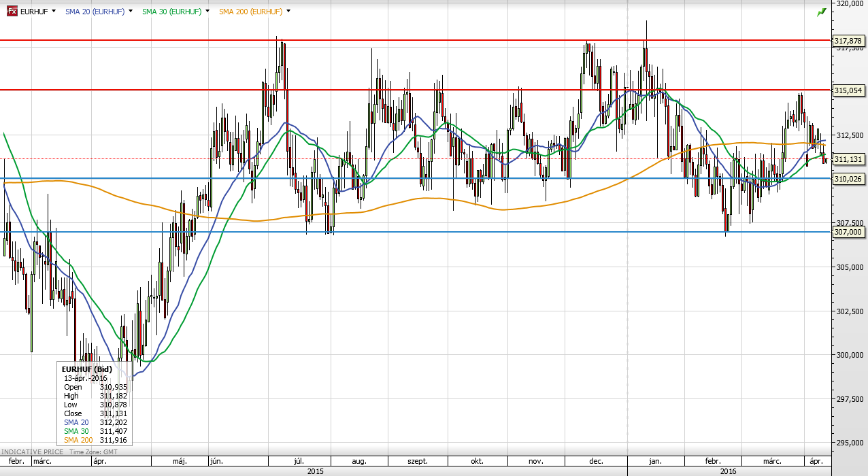Click the 307,000 support level label
The image size is (868, 476).
[848, 232]
